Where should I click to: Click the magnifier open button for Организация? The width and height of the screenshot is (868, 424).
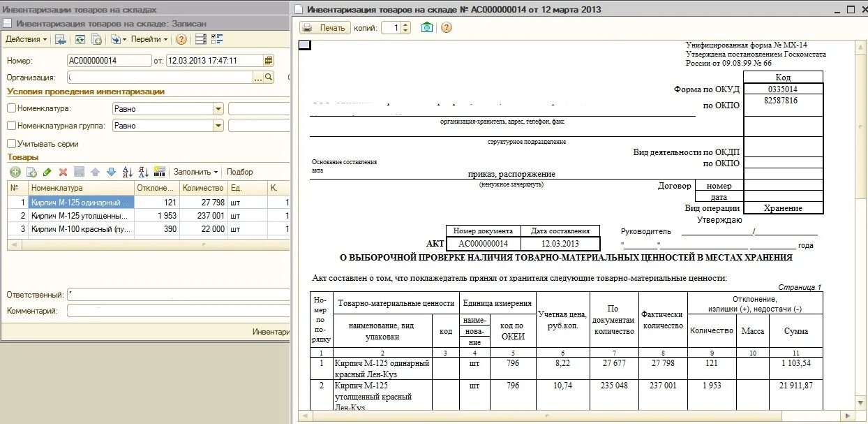269,78
